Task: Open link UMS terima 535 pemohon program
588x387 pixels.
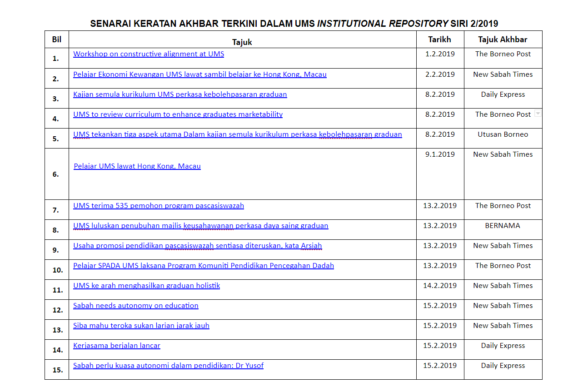Action: pyautogui.click(x=159, y=206)
